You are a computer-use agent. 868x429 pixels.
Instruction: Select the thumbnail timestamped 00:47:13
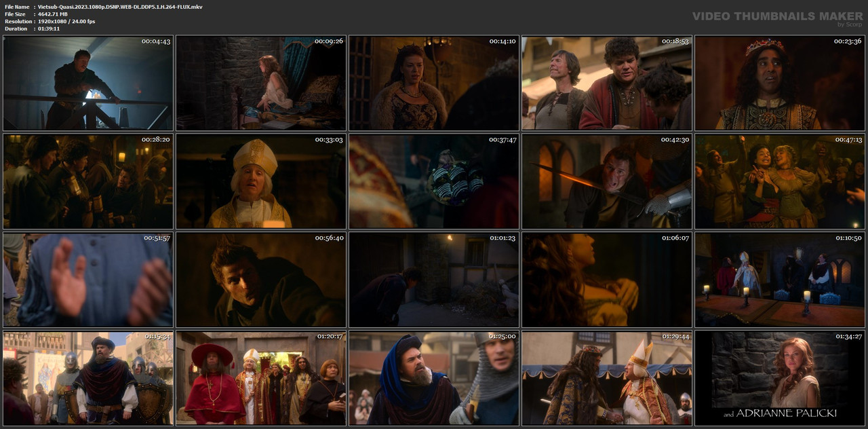coord(780,181)
